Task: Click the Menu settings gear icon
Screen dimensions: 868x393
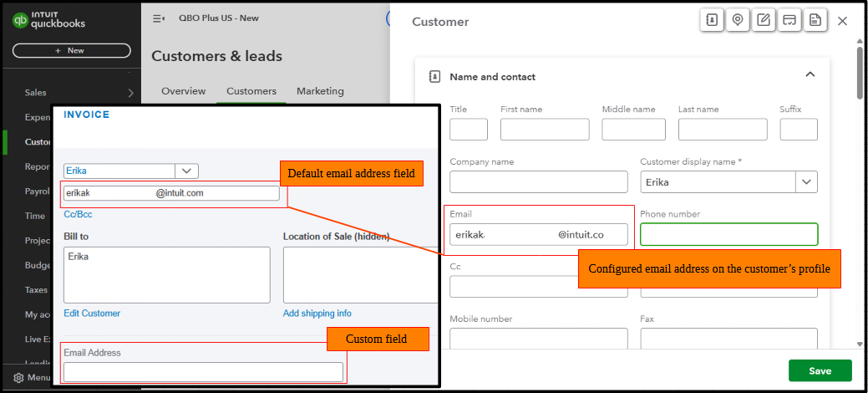Action: coord(18,377)
